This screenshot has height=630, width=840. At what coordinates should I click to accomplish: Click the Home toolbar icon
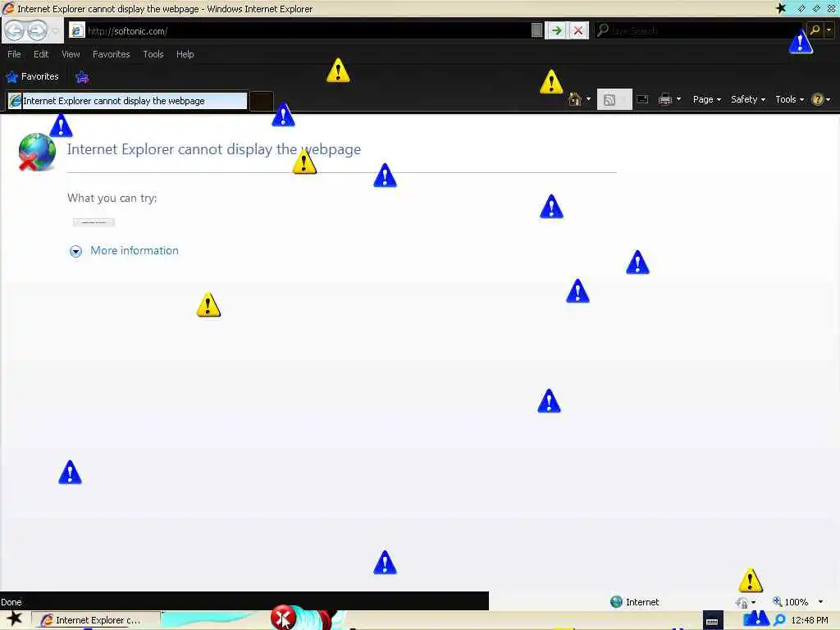[x=575, y=99]
